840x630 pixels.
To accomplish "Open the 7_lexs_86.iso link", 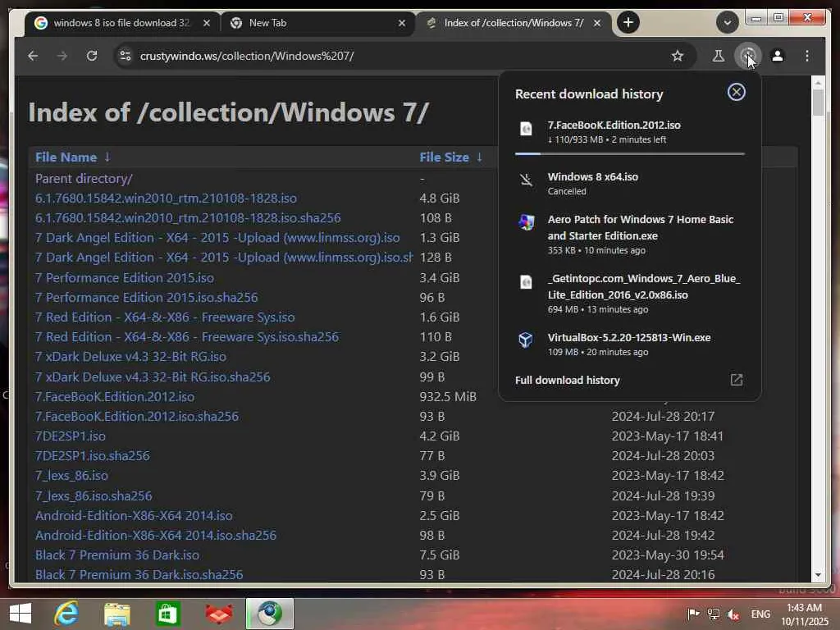I will tap(72, 475).
